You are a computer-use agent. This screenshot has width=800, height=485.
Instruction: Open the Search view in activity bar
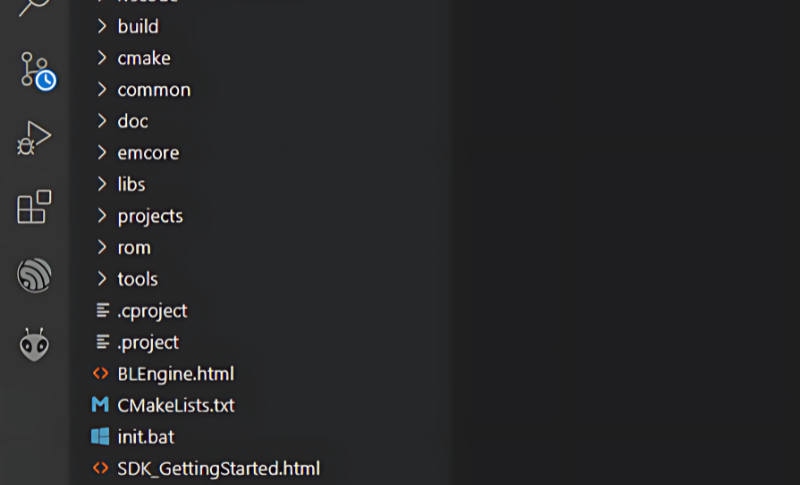(x=32, y=8)
